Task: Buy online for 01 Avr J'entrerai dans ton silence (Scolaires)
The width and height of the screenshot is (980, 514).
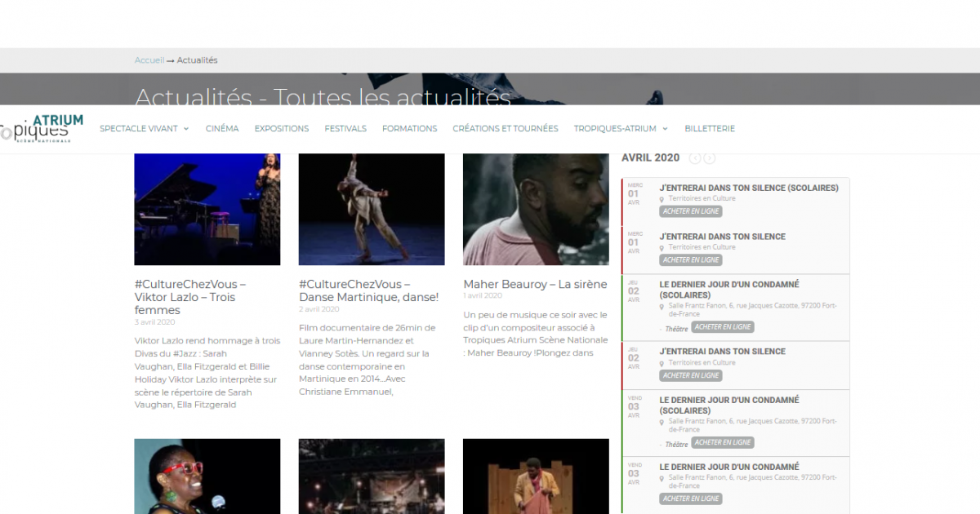Action: coord(691,211)
